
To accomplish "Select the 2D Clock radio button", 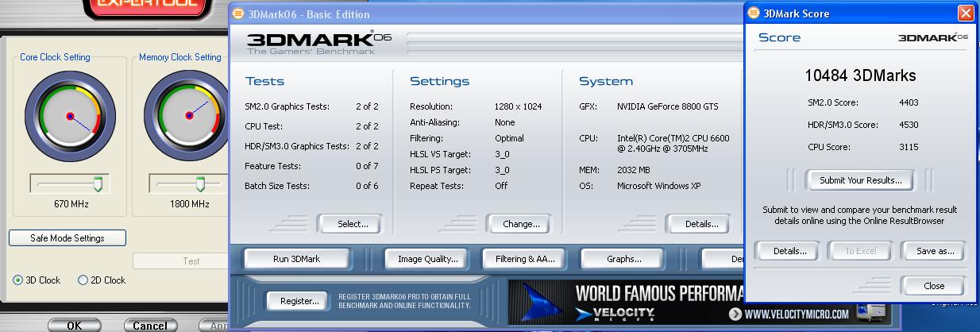I will pyautogui.click(x=83, y=280).
